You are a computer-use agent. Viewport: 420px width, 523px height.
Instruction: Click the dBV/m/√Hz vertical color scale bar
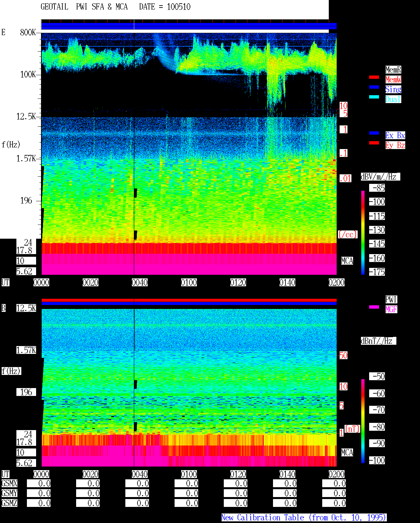tap(363, 232)
